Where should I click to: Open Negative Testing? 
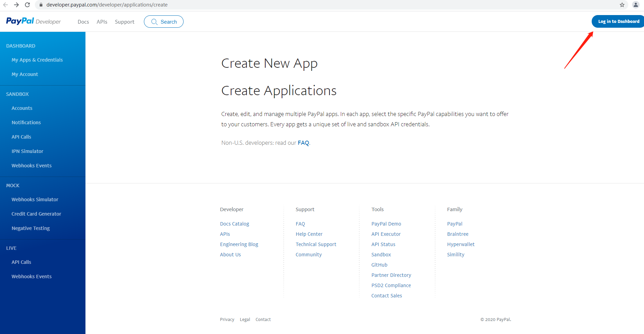tap(31, 228)
